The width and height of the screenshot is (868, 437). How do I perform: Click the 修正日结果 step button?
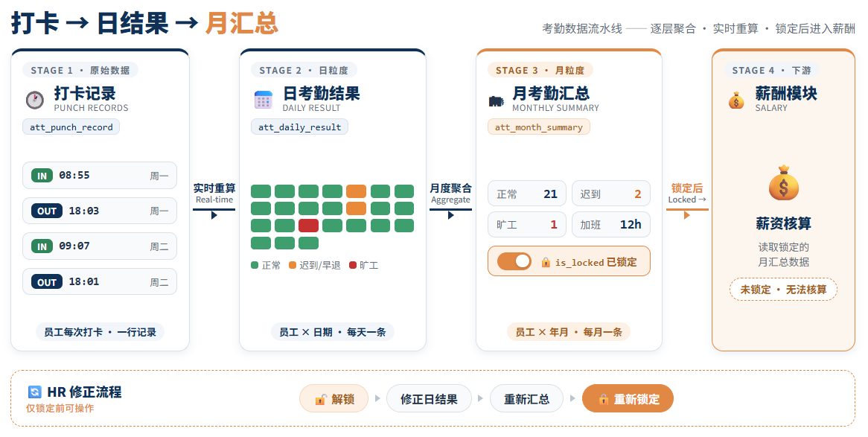pos(429,399)
